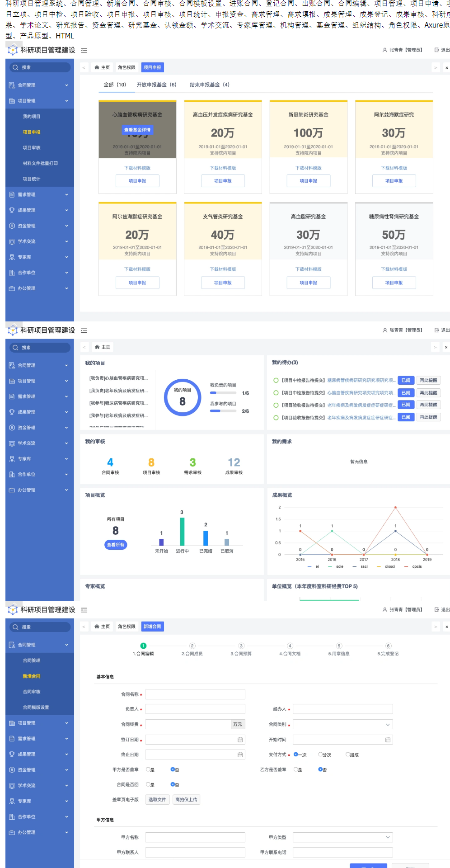Click 办公管理 icon in dashboard sidebar

click(x=12, y=490)
